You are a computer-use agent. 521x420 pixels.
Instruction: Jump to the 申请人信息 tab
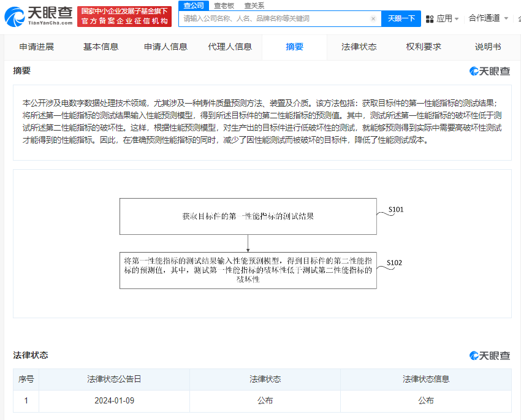(165, 47)
